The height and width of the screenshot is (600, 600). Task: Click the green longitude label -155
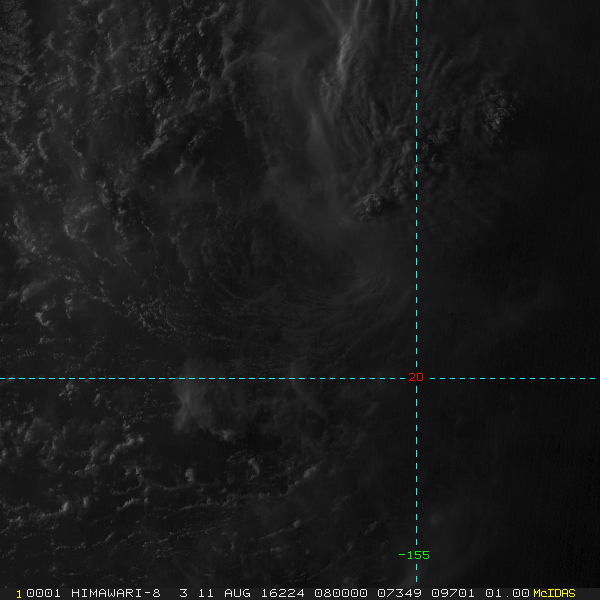(x=414, y=555)
